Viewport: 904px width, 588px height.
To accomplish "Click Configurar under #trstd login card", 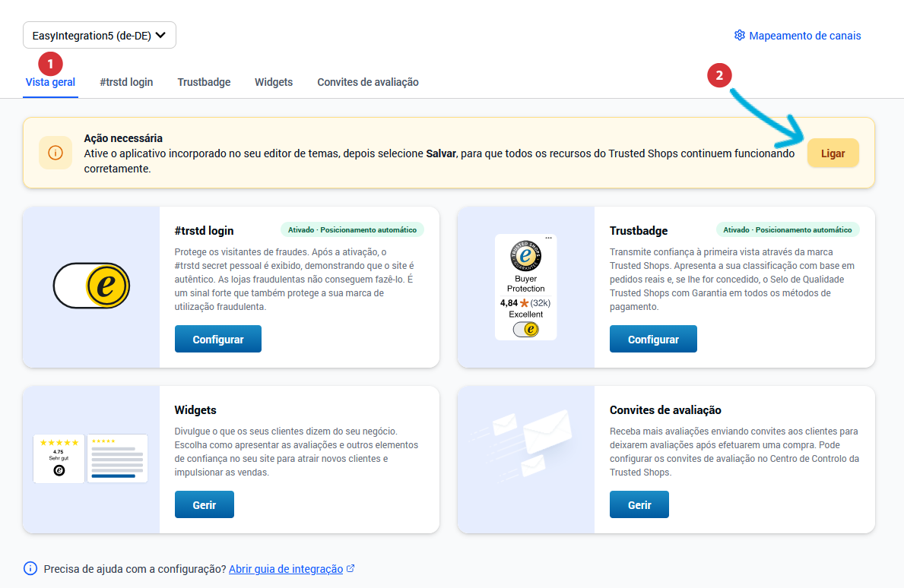I will [218, 340].
